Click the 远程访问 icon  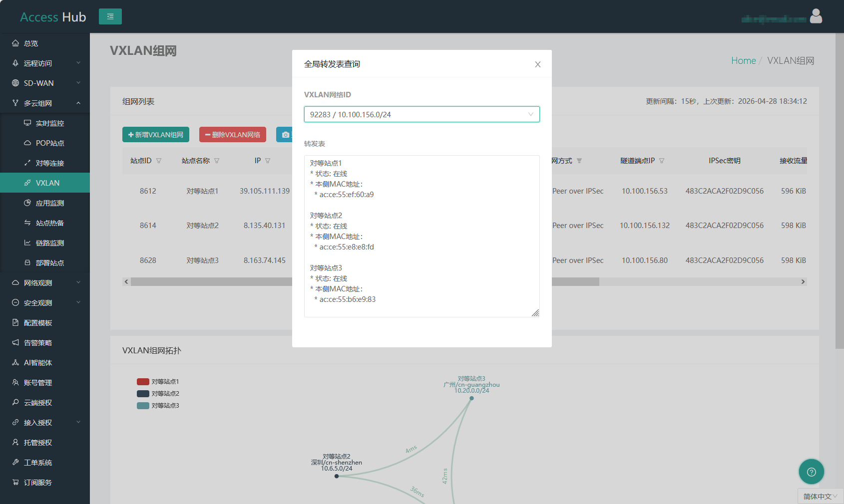[15, 63]
